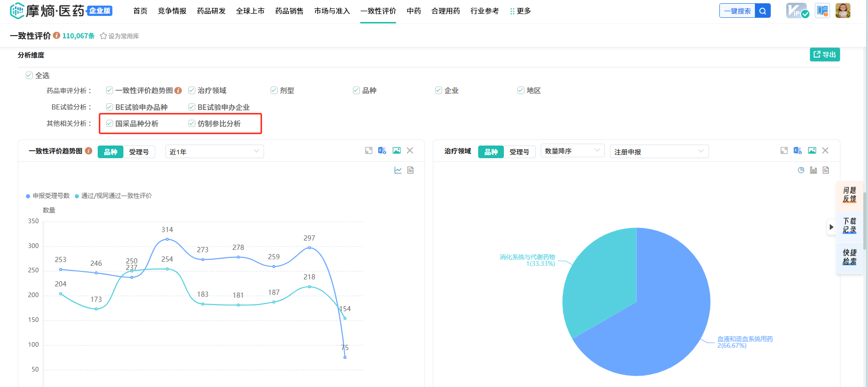Open the 竞争情报 nav item
868x387 pixels.
click(172, 11)
